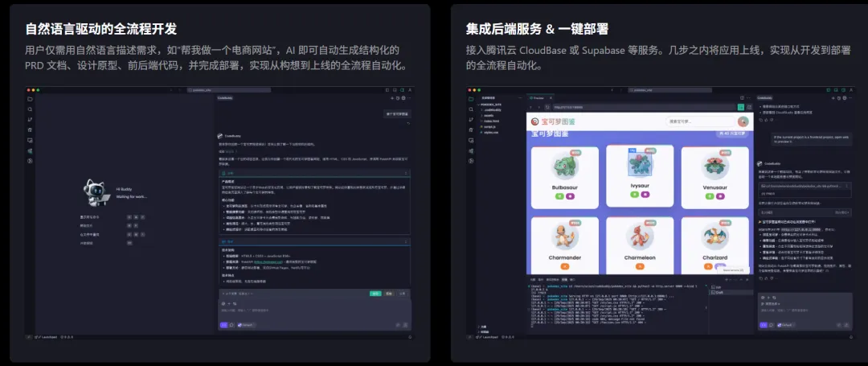Image resolution: width=868 pixels, height=366 pixels.
Task: Collapse second technical card in left chat
Action: pos(406,242)
